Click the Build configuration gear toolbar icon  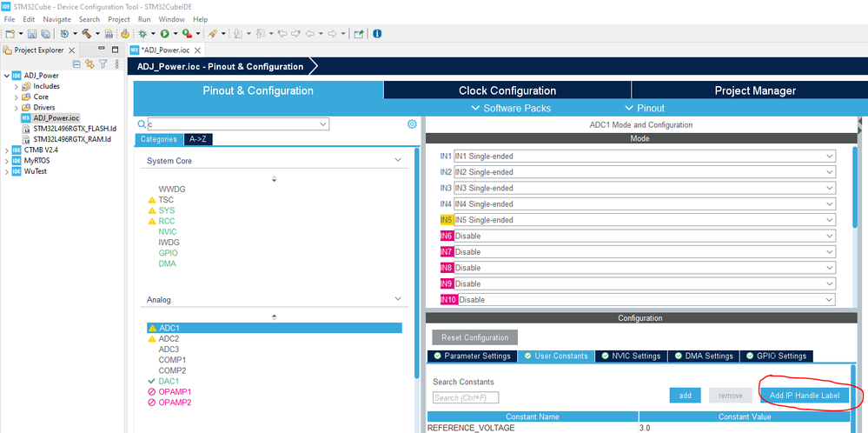[x=65, y=34]
